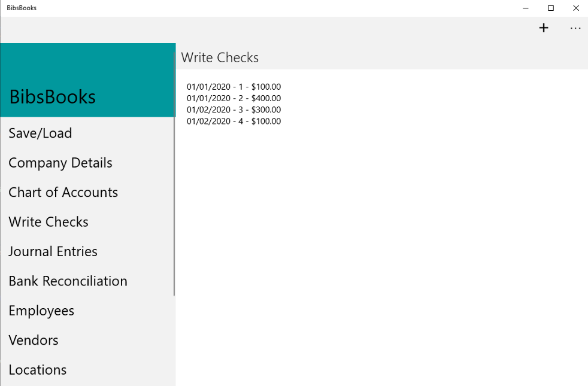Open the Save/Load page
The width and height of the screenshot is (588, 386).
tap(40, 133)
